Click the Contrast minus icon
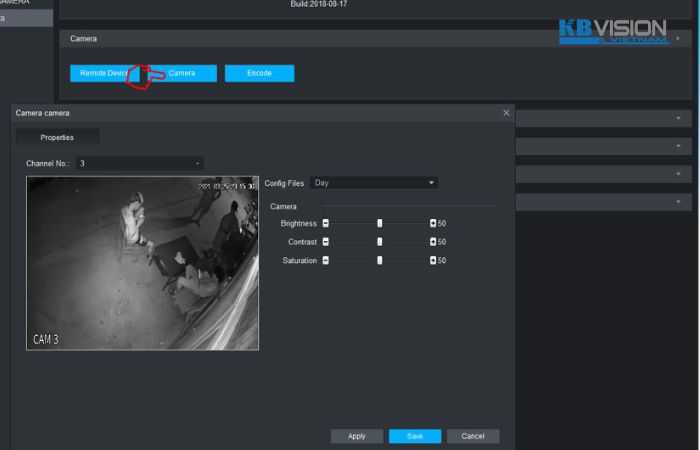The image size is (700, 450). pos(326,242)
